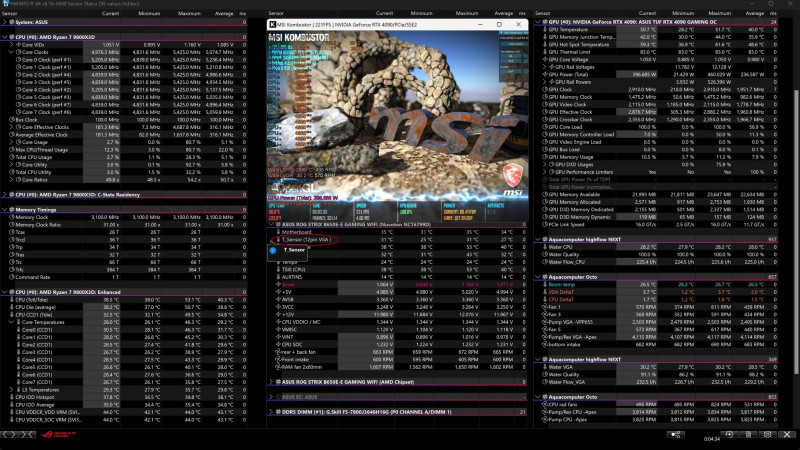Select the GPU Power (Total) row
800x450 pixels.
[x=656, y=74]
